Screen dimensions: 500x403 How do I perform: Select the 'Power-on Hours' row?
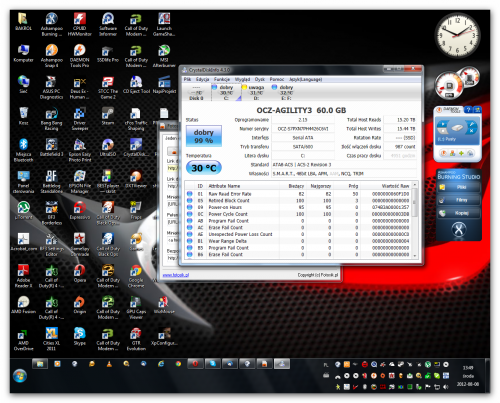click(x=298, y=207)
